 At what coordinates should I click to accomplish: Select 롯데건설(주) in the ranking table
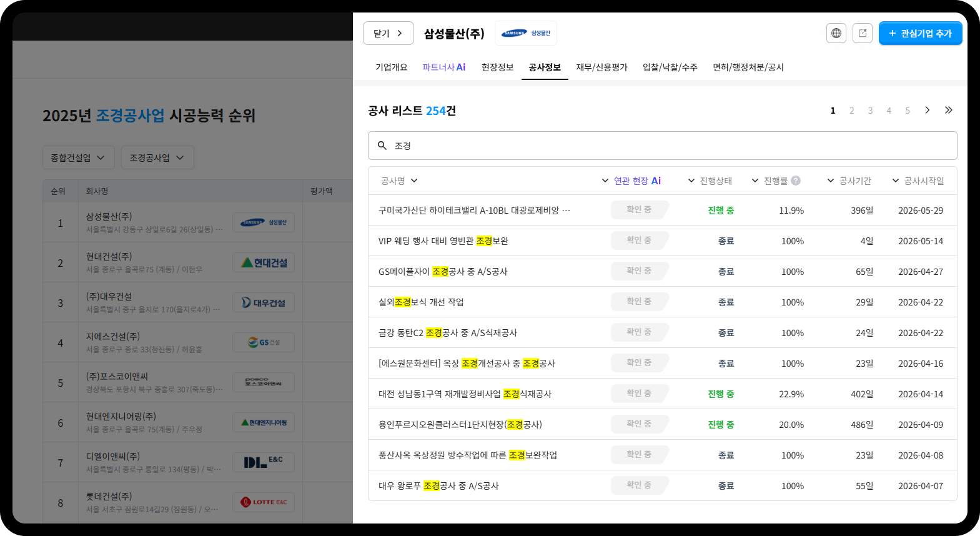109,497
